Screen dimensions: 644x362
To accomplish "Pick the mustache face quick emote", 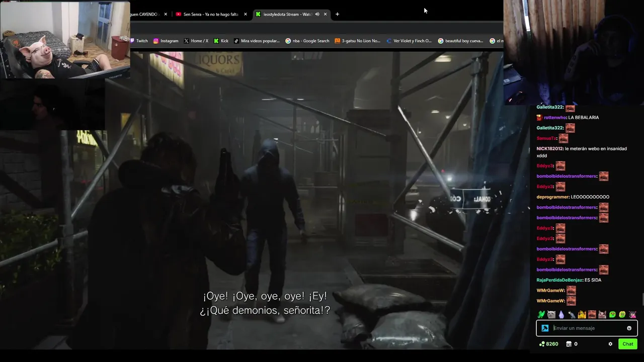I will click(x=592, y=315).
